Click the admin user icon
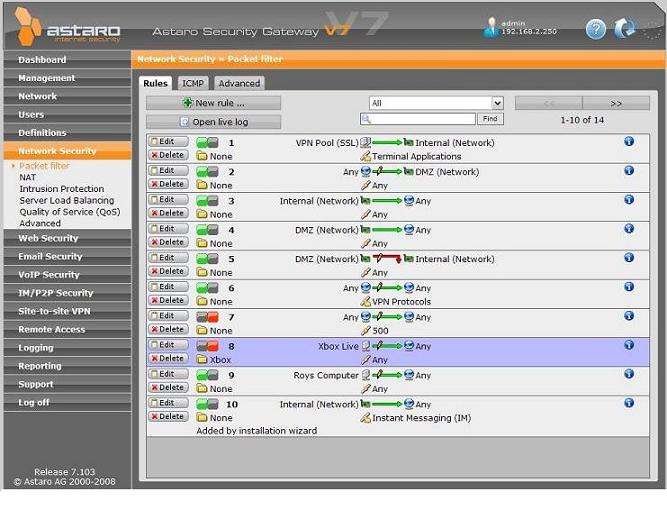Screen dimensions: 667x519 click(490, 28)
